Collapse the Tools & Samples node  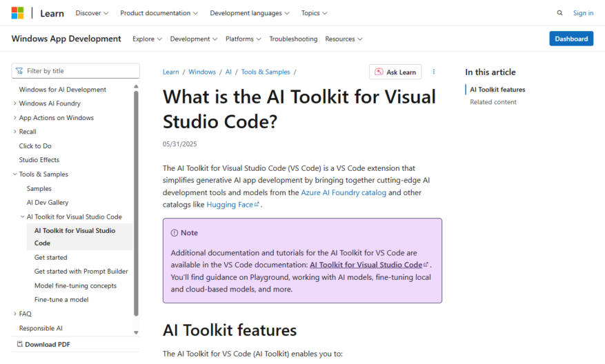pos(14,174)
